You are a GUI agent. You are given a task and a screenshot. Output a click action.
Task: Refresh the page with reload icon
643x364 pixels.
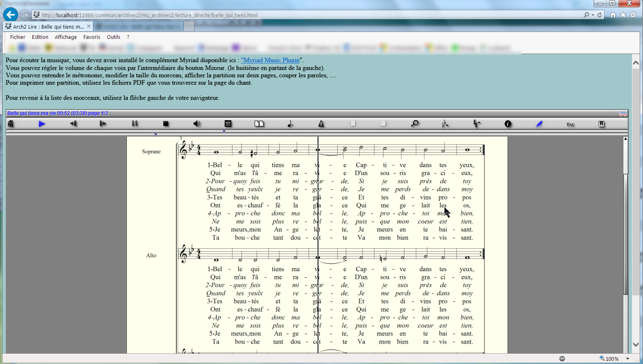tap(600, 15)
